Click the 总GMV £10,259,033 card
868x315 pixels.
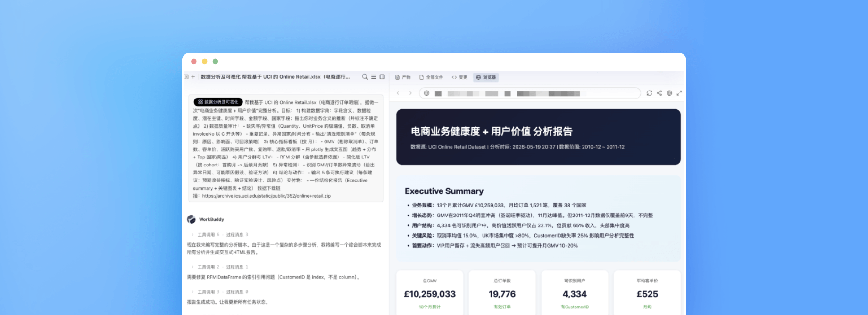click(x=430, y=292)
